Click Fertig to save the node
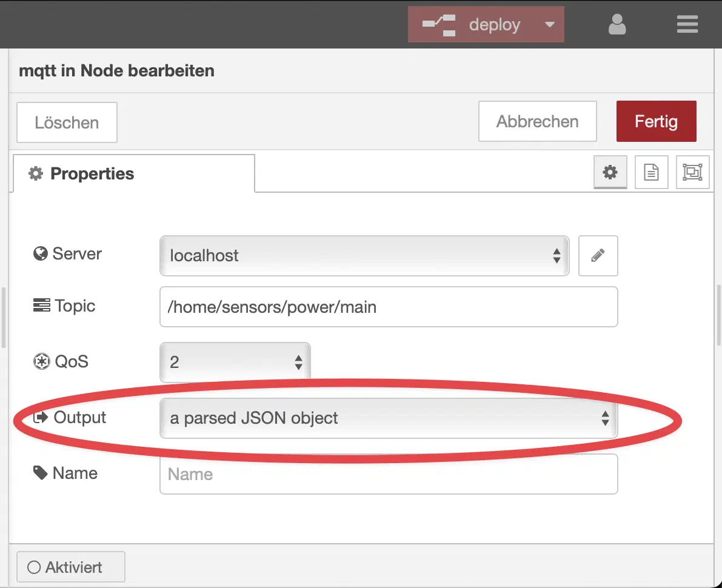 [656, 121]
